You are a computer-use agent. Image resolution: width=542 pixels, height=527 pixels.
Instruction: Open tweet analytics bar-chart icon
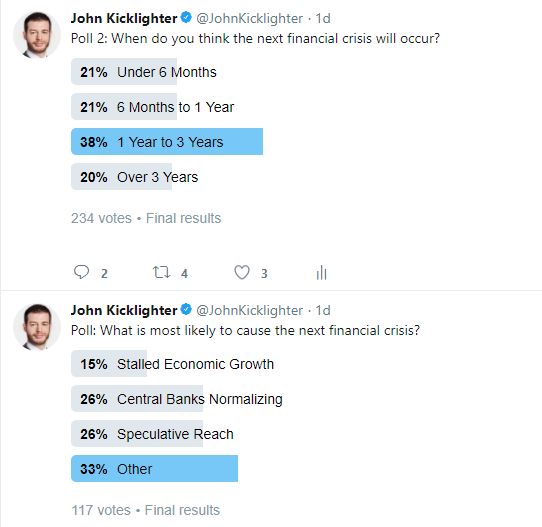321,272
